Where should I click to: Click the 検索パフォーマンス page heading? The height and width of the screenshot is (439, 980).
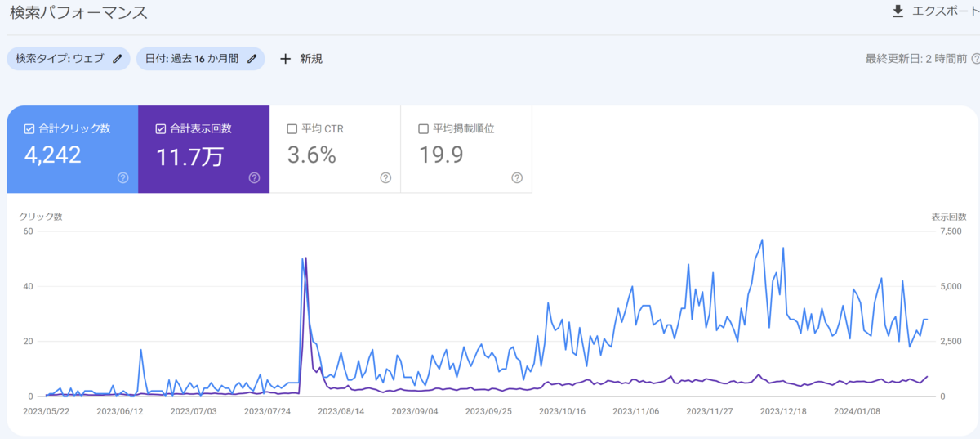click(79, 12)
